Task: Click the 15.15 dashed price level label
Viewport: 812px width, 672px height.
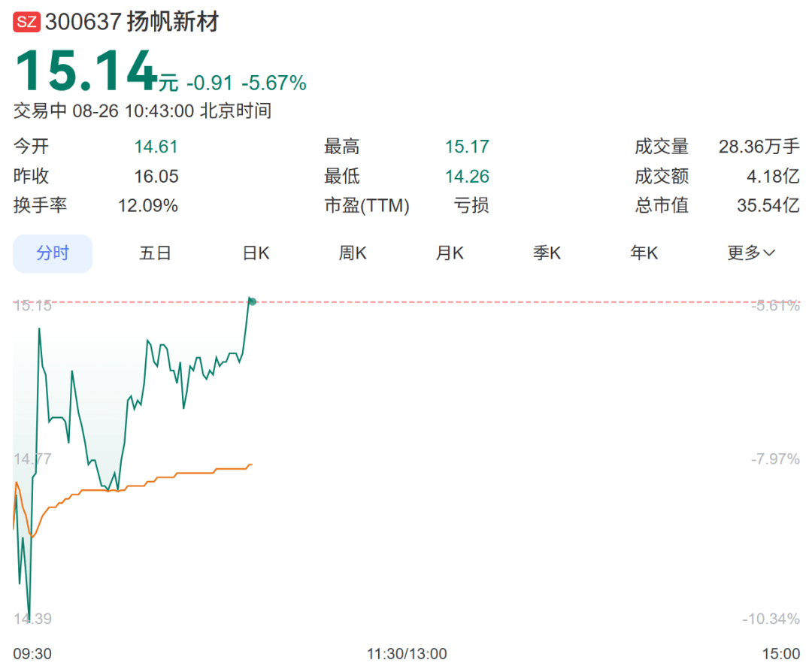Action: click(33, 305)
